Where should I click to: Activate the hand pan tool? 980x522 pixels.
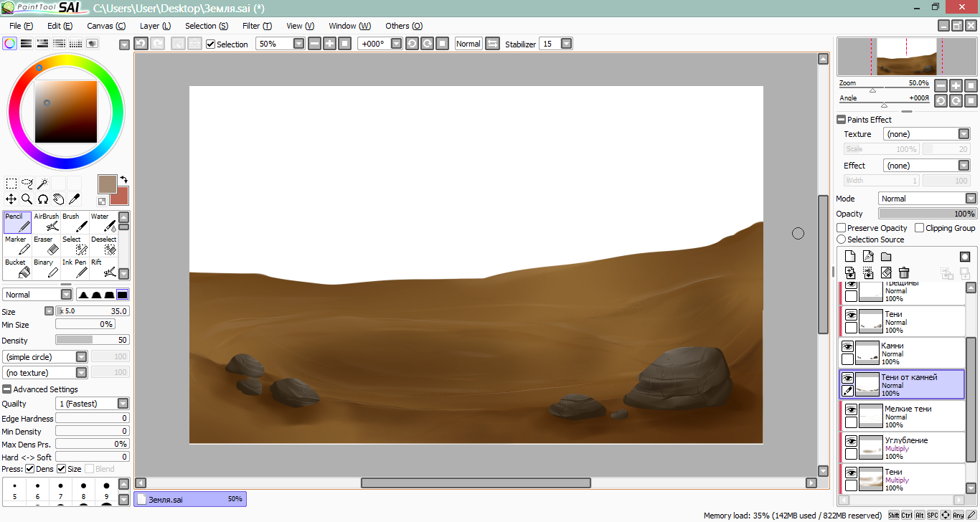(x=59, y=199)
